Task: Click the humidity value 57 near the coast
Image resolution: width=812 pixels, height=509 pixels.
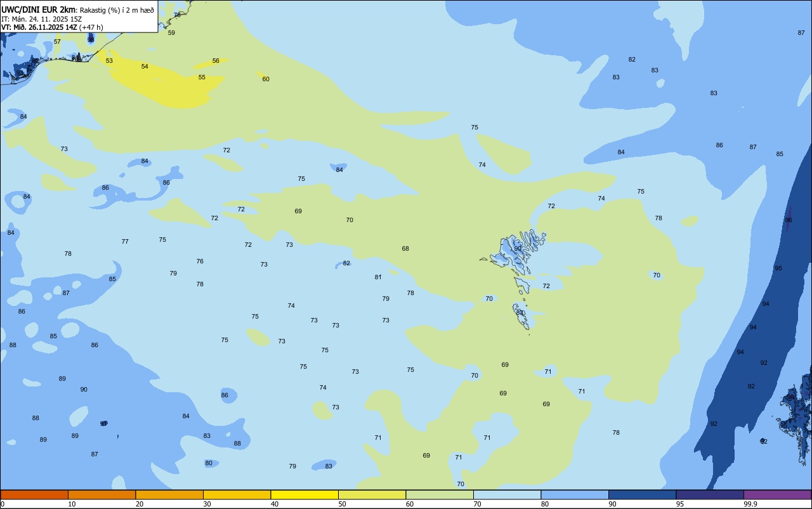Action: coord(57,42)
